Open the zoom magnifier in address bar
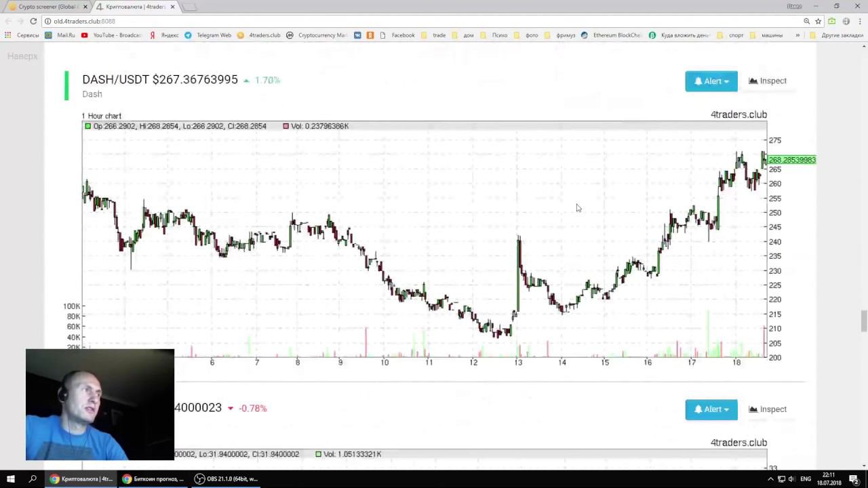Image resolution: width=868 pixels, height=488 pixels. 806,21
